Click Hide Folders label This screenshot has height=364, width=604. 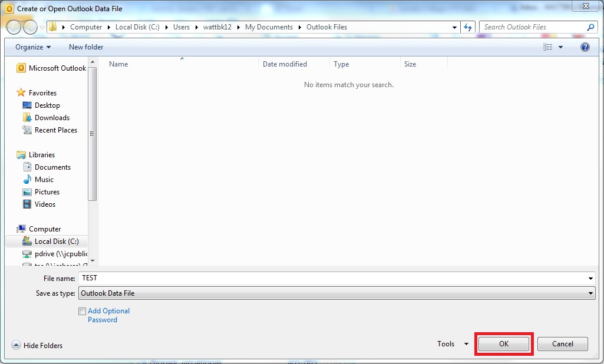[43, 346]
